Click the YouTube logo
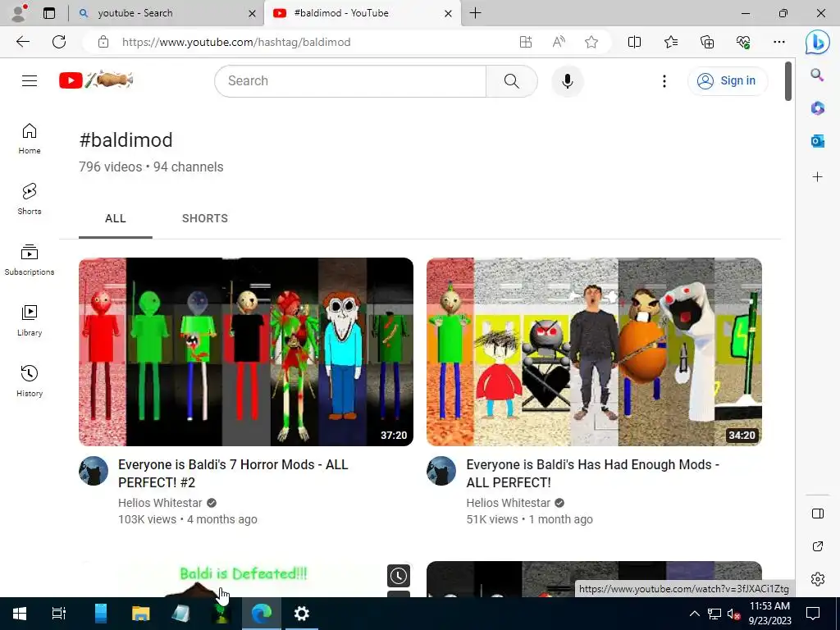 (x=96, y=80)
